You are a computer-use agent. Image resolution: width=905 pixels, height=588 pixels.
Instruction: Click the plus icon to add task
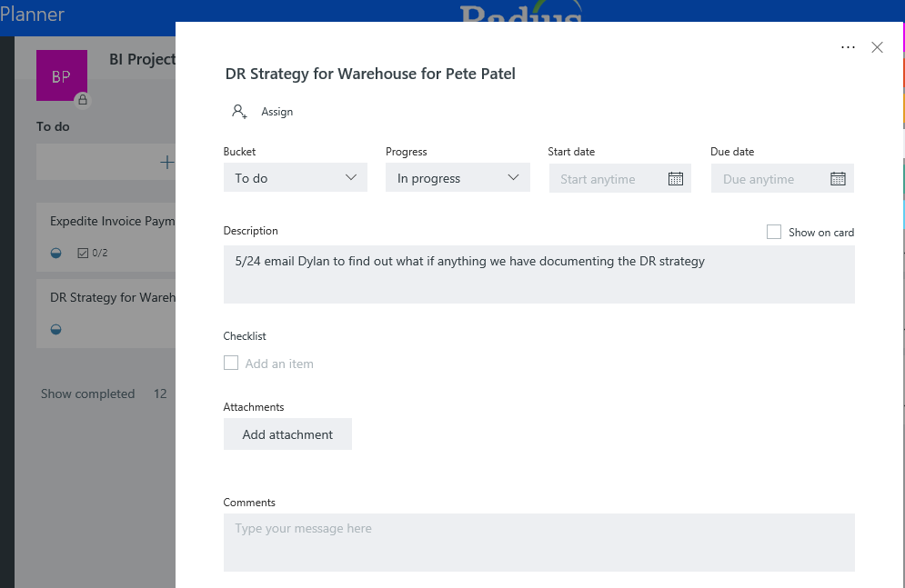point(166,163)
